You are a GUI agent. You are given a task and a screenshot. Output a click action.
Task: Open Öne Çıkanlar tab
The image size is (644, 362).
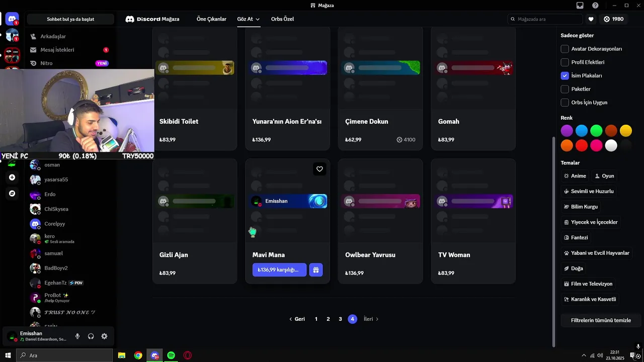211,19
